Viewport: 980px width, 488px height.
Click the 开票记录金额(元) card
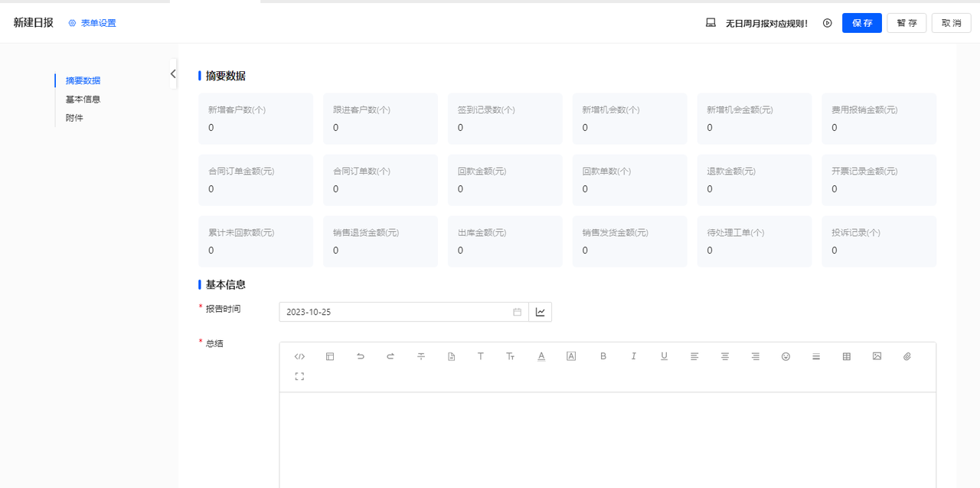tap(879, 180)
